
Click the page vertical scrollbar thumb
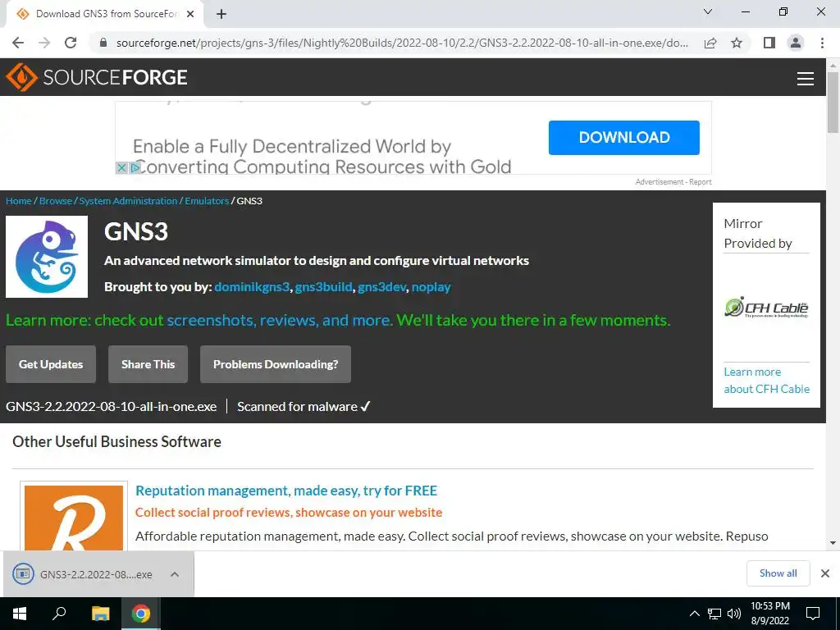click(833, 102)
